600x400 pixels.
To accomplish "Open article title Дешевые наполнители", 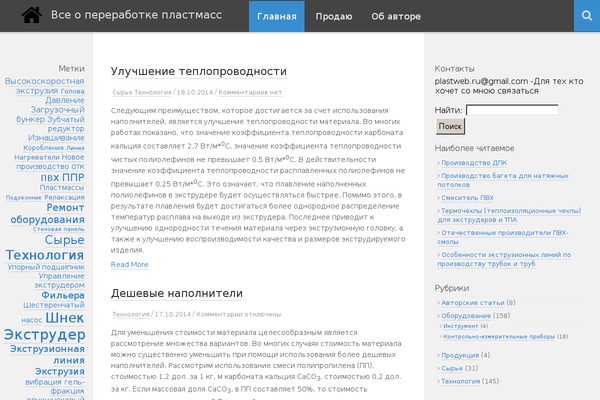I will pos(176,293).
